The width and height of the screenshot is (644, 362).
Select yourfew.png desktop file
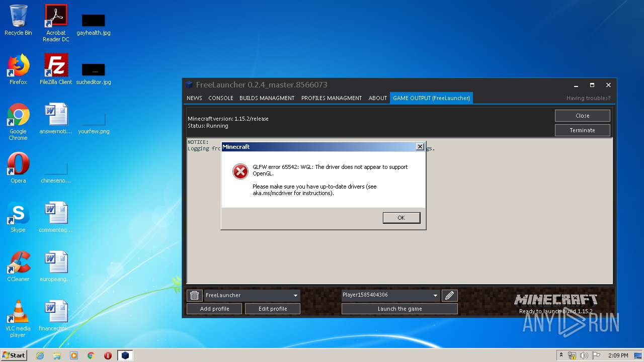point(94,124)
